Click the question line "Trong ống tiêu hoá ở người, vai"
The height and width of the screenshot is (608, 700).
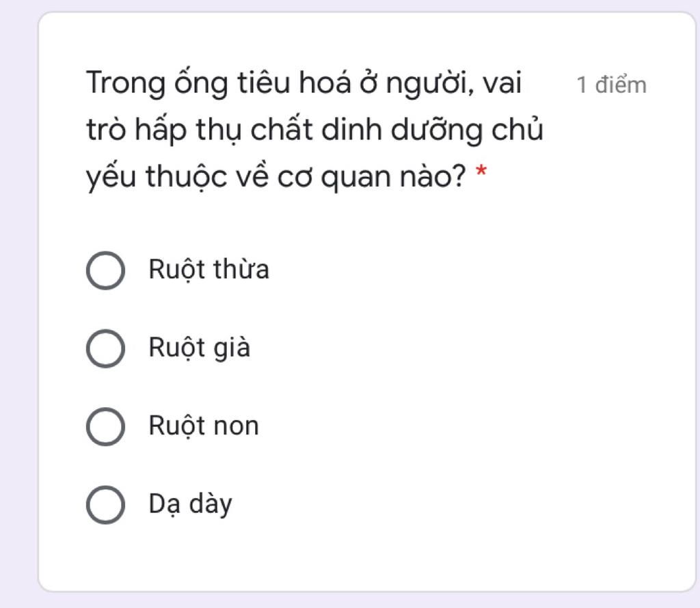pos(304,85)
